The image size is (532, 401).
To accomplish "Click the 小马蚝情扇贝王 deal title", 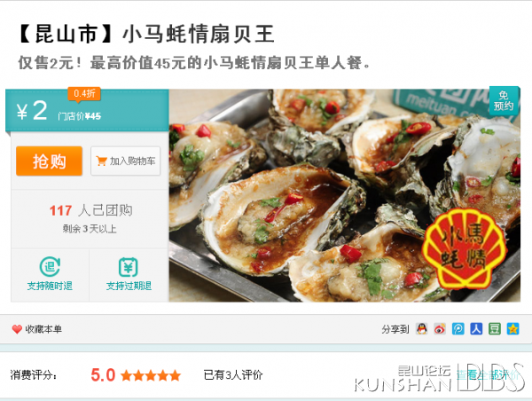I will click(x=198, y=34).
